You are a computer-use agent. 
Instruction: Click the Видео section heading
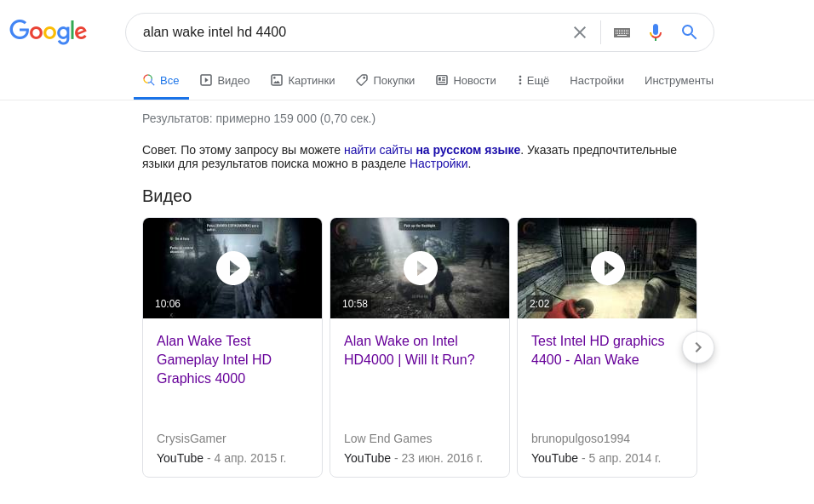pos(167,196)
